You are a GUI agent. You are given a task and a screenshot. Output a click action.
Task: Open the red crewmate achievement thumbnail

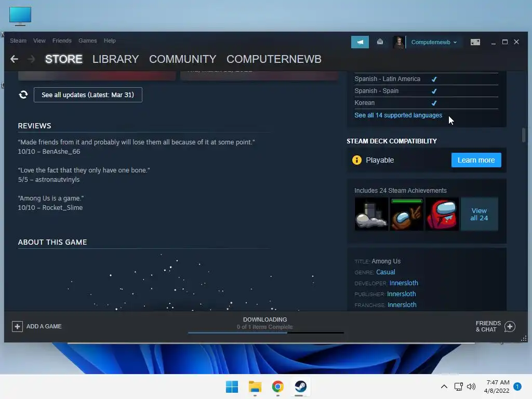pos(442,214)
